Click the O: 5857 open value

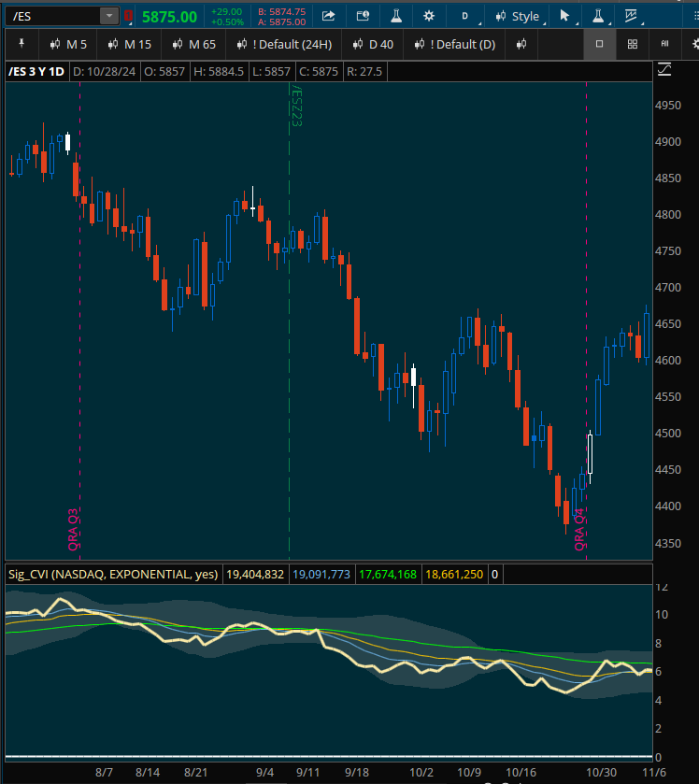coord(164,72)
